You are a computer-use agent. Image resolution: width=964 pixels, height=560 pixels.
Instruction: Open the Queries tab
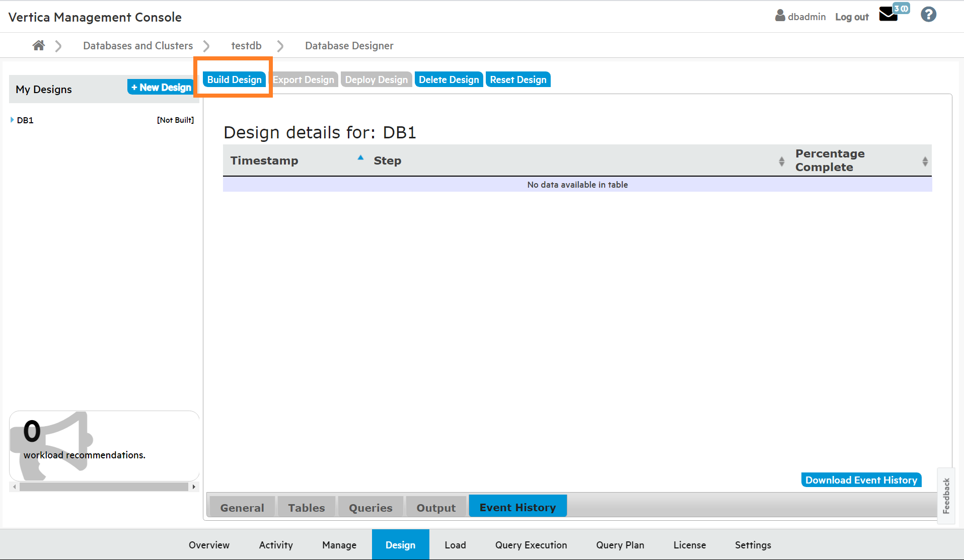click(x=370, y=508)
